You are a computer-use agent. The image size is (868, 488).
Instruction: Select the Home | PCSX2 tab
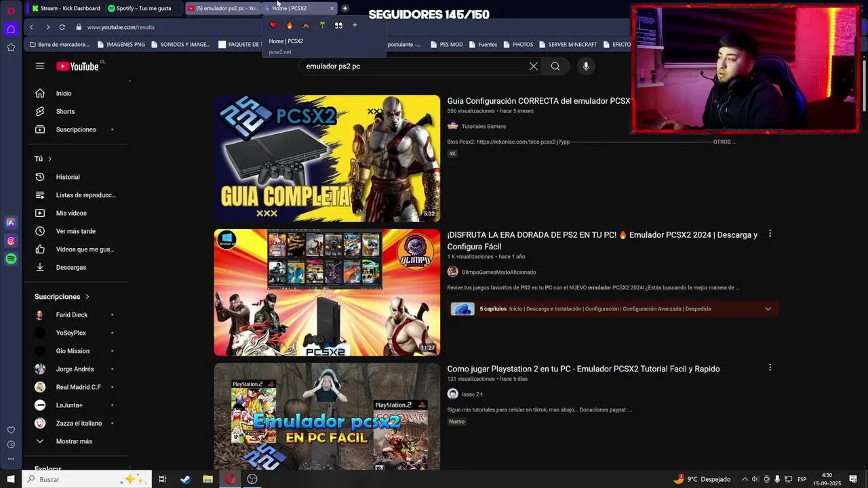(295, 8)
